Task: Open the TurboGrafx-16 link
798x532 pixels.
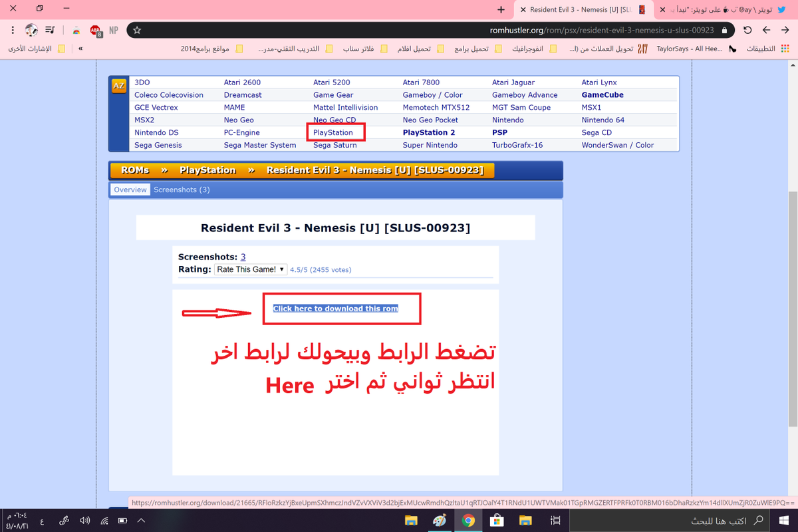Action: pyautogui.click(x=517, y=145)
